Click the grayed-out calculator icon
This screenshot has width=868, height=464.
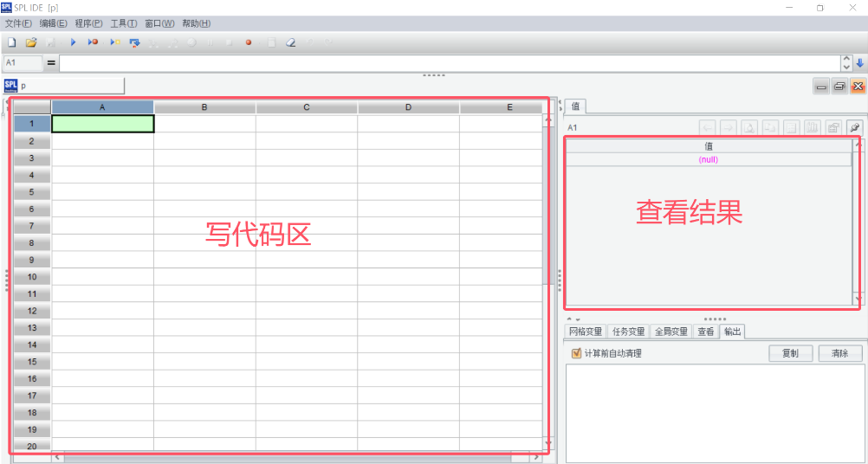click(x=271, y=42)
